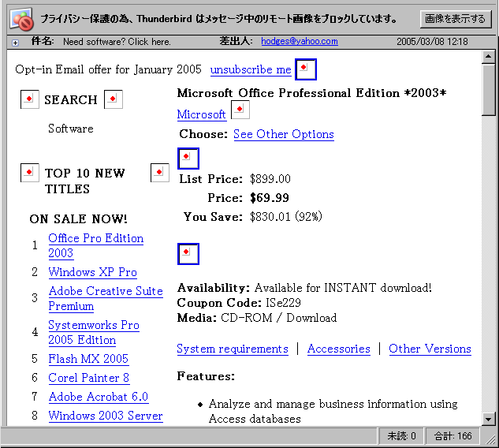
Task: Click the 合計: 166 status bar entry
Action: tap(452, 436)
